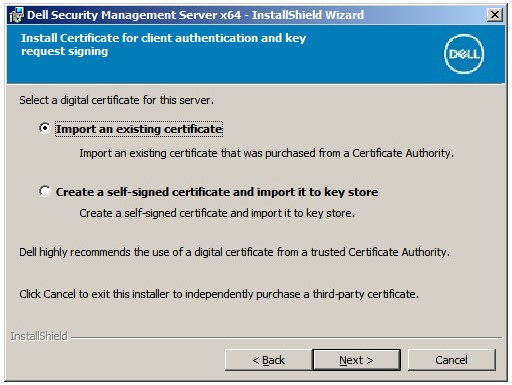Go to the previous step with Back
The width and height of the screenshot is (512, 385).
pyautogui.click(x=269, y=360)
